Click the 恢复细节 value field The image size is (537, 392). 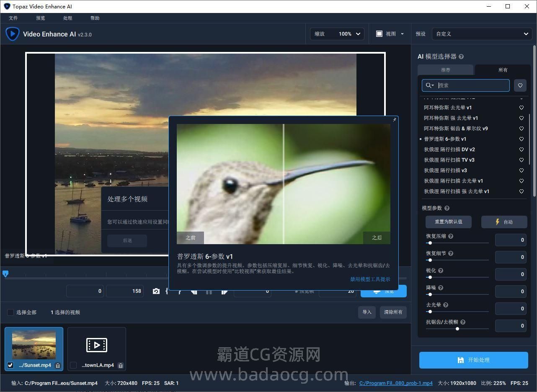pyautogui.click(x=511, y=257)
